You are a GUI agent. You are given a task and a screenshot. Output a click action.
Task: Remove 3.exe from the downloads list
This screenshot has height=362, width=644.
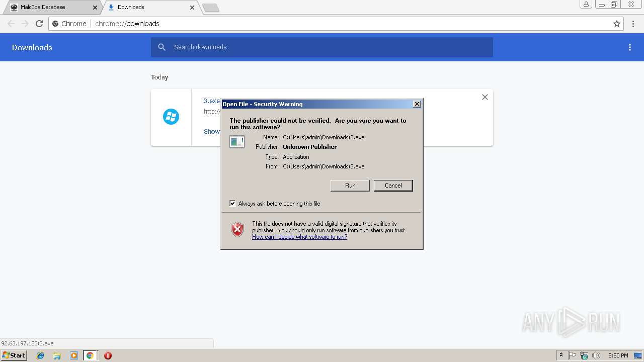[x=485, y=97]
